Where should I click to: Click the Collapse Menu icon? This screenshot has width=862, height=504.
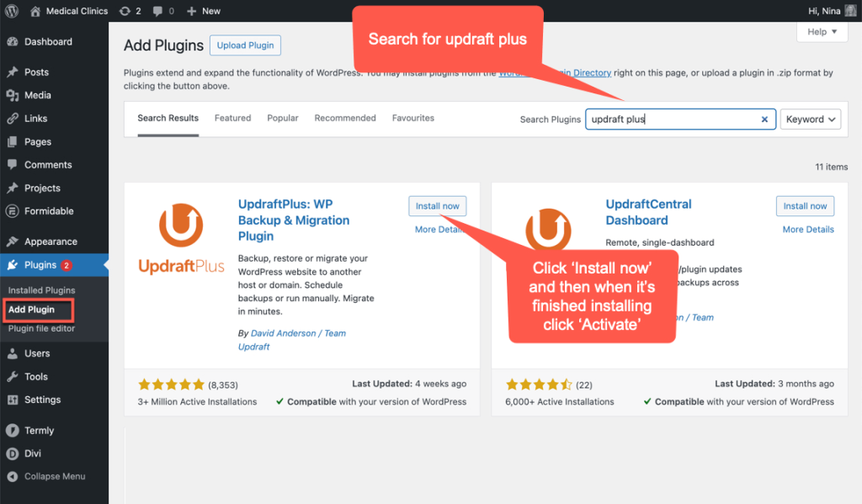tap(13, 476)
